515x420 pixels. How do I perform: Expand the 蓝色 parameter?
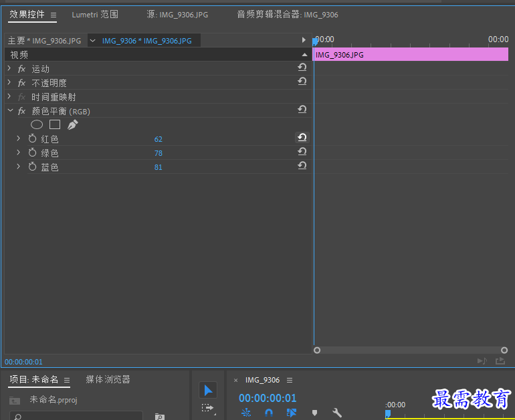point(19,167)
